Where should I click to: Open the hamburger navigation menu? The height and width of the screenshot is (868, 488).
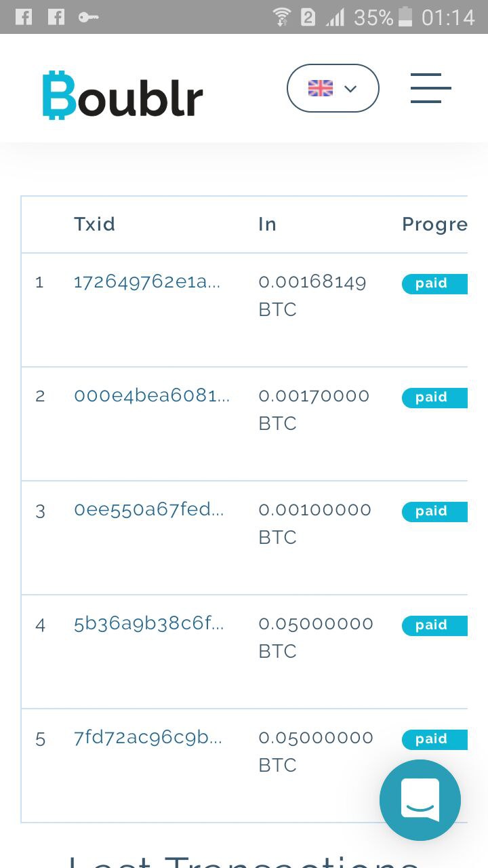click(x=430, y=88)
